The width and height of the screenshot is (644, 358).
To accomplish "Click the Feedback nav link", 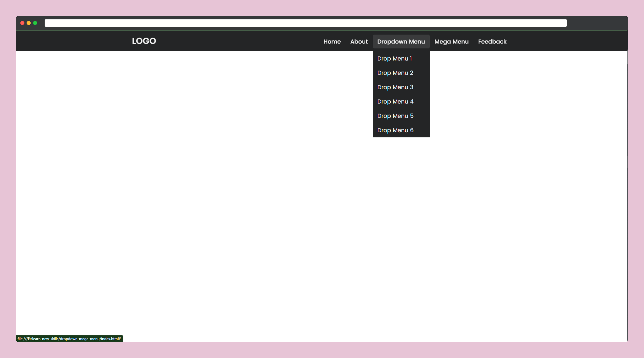I will 492,41.
